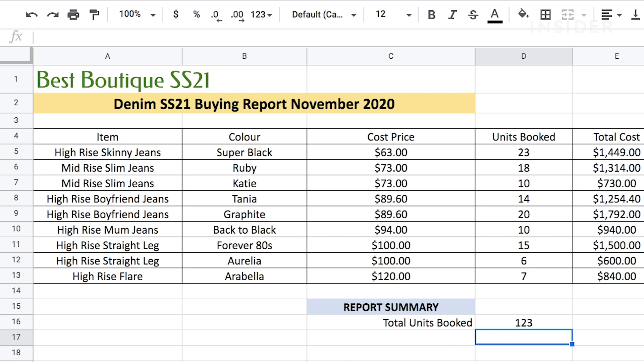Increase decimal places icon

tap(237, 15)
